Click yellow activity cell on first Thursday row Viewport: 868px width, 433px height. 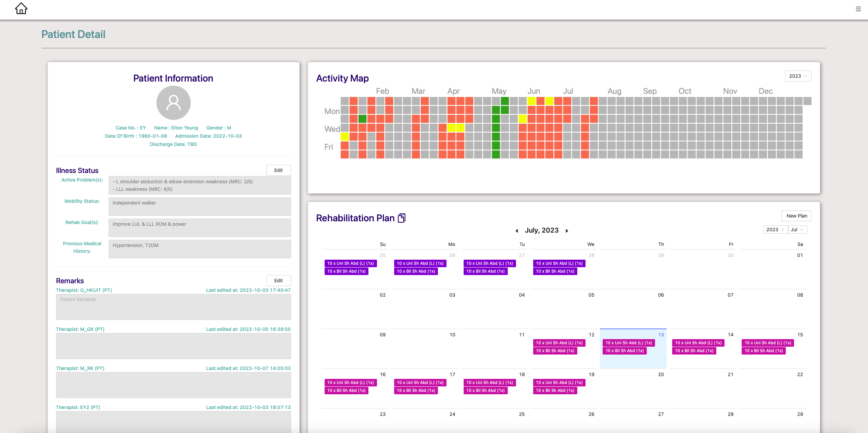(344, 137)
